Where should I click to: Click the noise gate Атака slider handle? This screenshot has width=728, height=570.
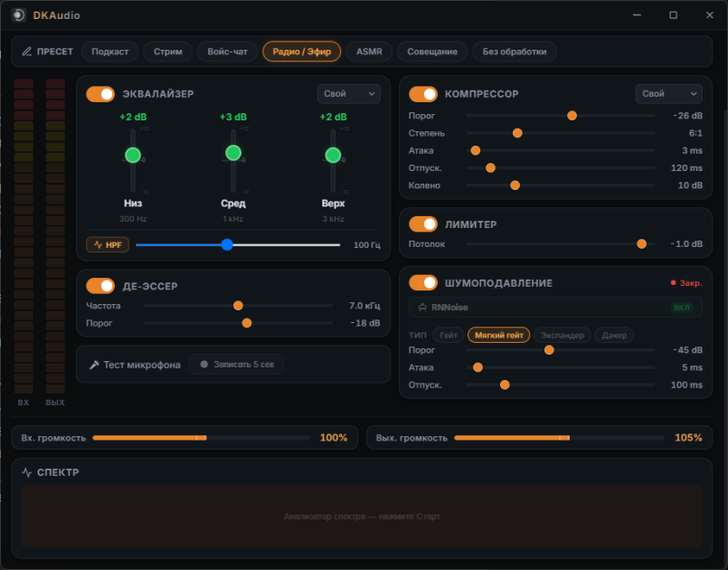477,367
